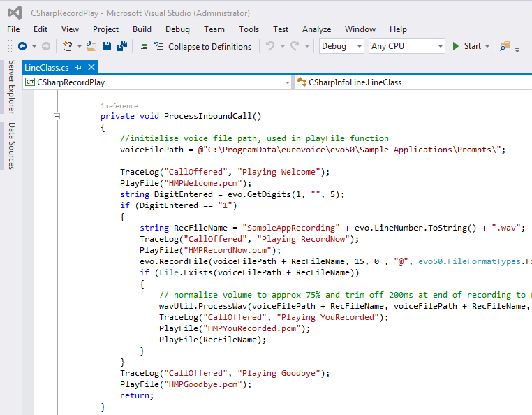Click the Redo arrow icon

295,46
